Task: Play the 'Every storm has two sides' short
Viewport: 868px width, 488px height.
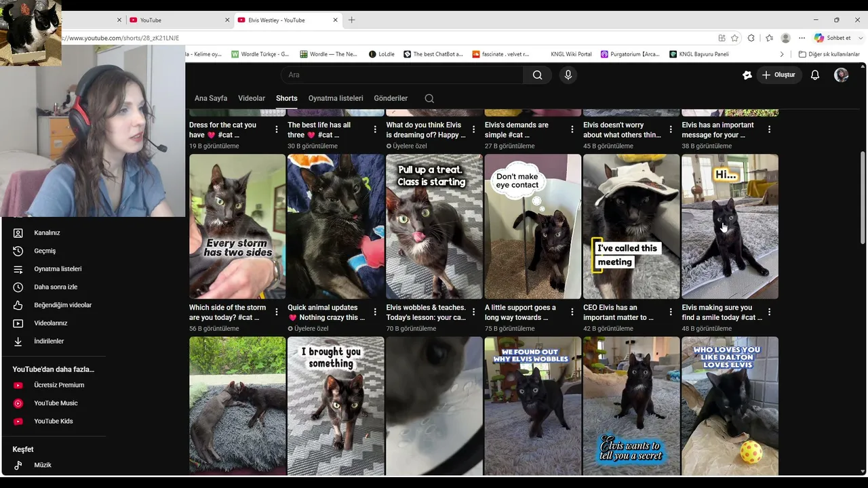Action: [237, 226]
